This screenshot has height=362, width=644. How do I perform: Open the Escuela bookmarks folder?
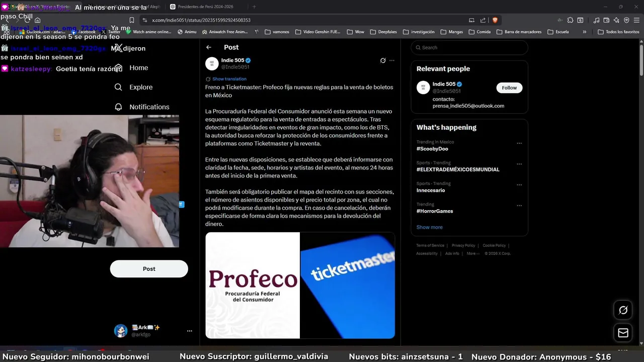tap(558, 32)
